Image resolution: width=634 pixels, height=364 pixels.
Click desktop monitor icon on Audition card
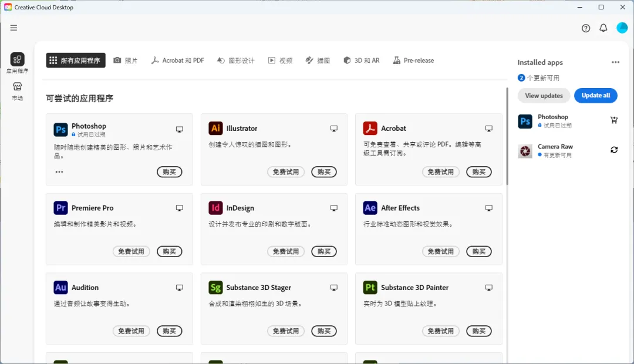(x=180, y=288)
